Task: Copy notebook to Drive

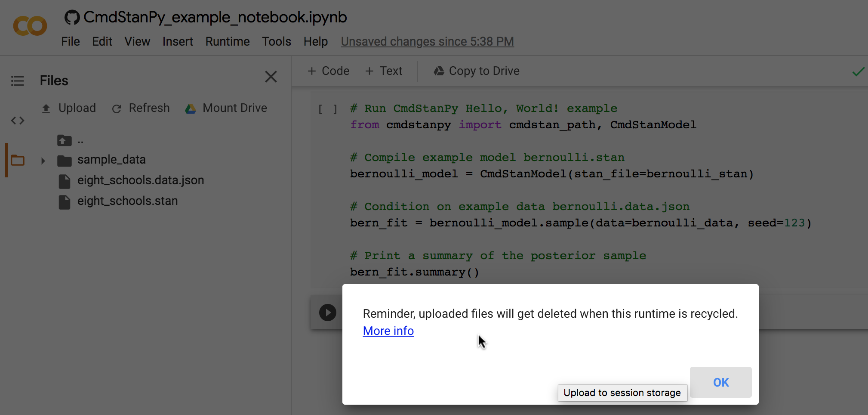Action: [x=477, y=71]
